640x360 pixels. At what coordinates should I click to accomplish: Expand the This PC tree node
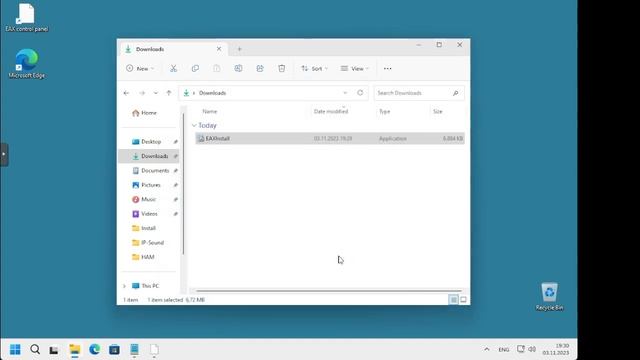[124, 286]
